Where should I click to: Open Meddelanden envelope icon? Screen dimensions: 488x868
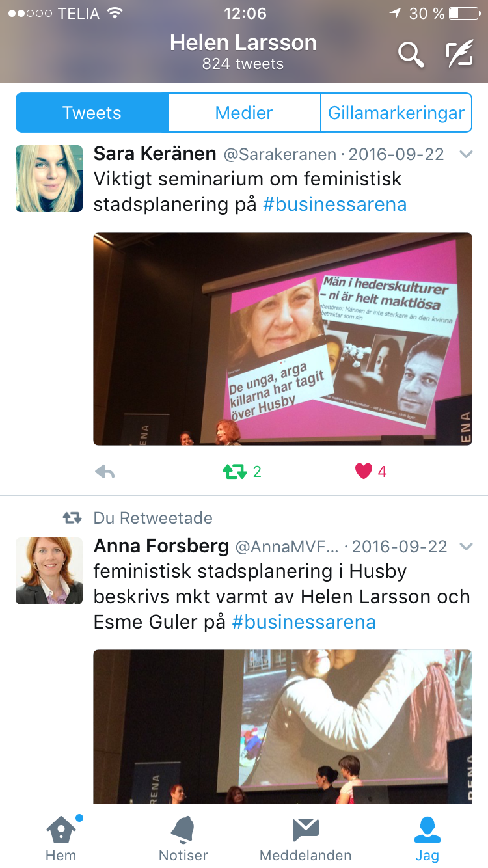coord(305,838)
